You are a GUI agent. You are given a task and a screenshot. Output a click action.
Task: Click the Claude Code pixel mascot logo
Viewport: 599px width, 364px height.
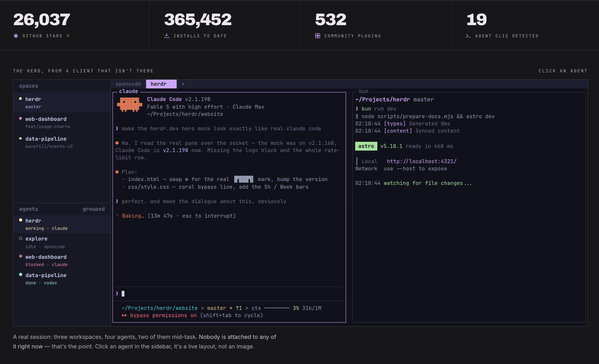130,104
